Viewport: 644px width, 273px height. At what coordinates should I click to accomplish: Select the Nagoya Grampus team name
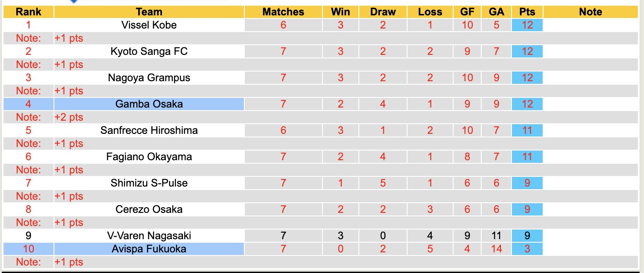pos(149,78)
